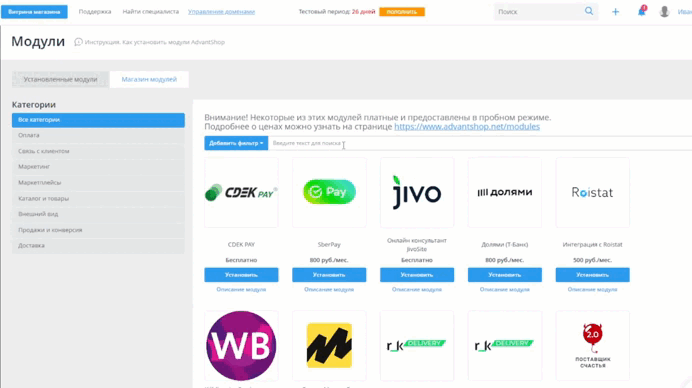This screenshot has width=692, height=388.
Task: Open the advantshop.net/modules link
Action: (467, 127)
